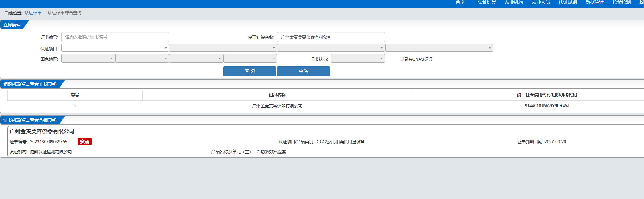
Task: Open the 数据统计 nav menu
Action: pyautogui.click(x=594, y=2)
